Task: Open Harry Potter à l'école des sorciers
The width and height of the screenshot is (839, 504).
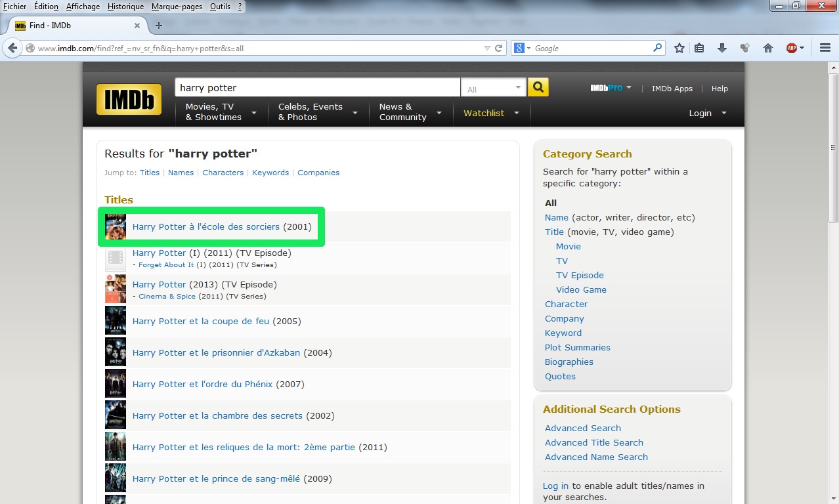Action: (205, 226)
